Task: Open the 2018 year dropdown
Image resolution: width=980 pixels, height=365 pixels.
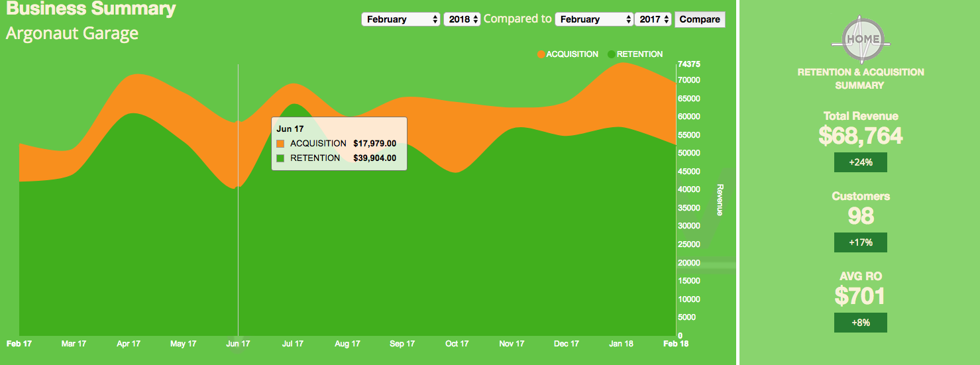Action: point(462,19)
